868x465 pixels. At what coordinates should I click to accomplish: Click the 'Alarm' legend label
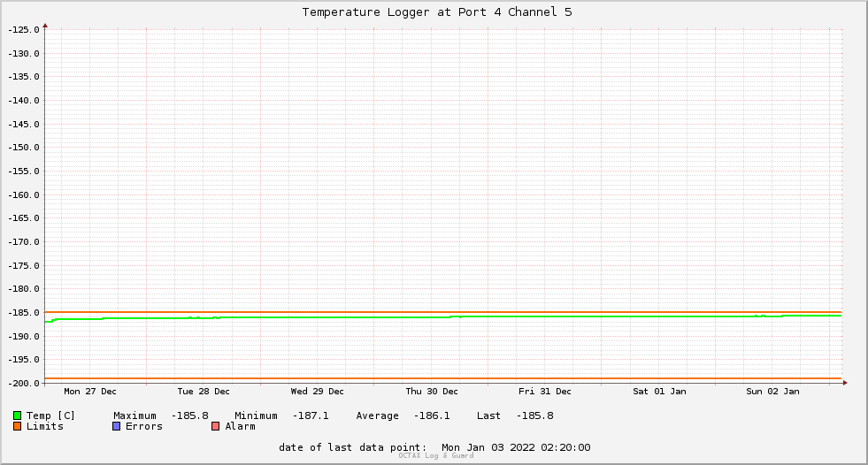click(241, 426)
